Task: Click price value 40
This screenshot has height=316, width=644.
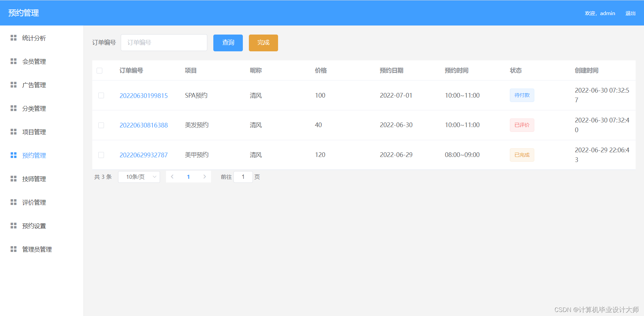Action: point(318,125)
